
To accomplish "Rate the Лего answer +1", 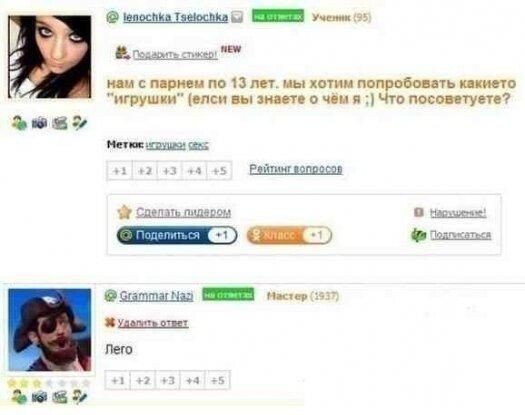I will [117, 380].
